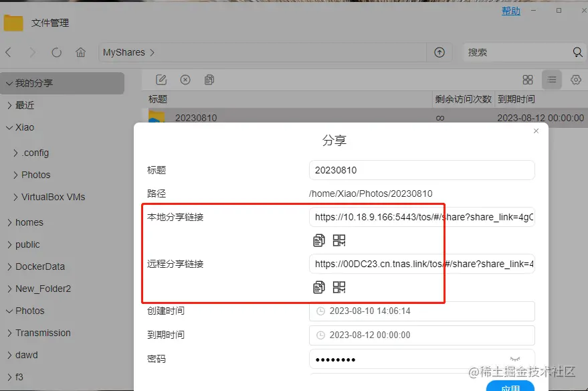Switch to list view

[x=552, y=80]
